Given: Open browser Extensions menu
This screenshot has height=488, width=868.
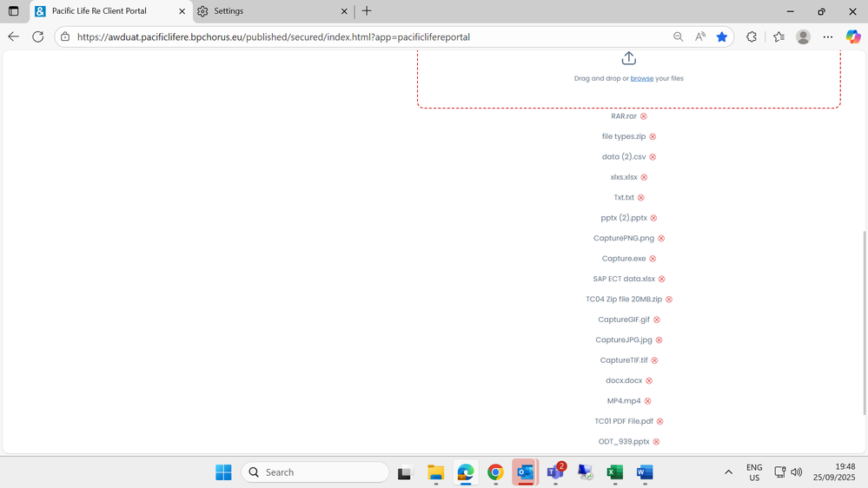Looking at the screenshot, I should (752, 37).
